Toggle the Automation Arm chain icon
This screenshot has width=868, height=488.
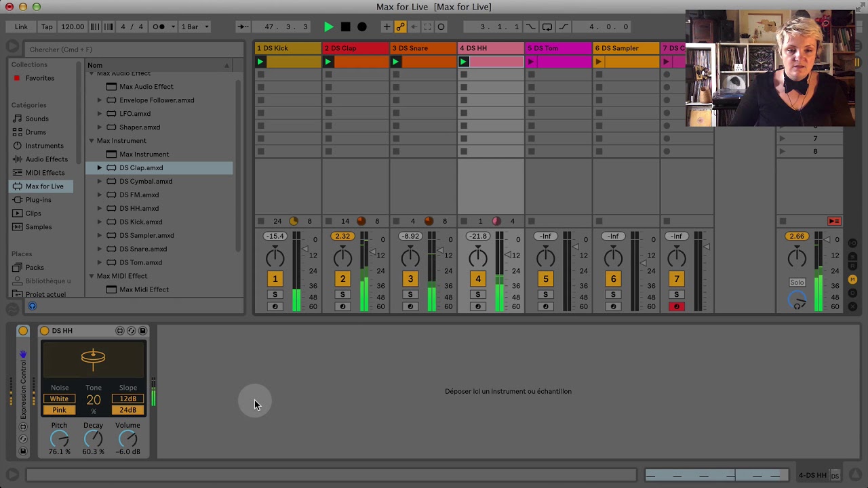(400, 27)
